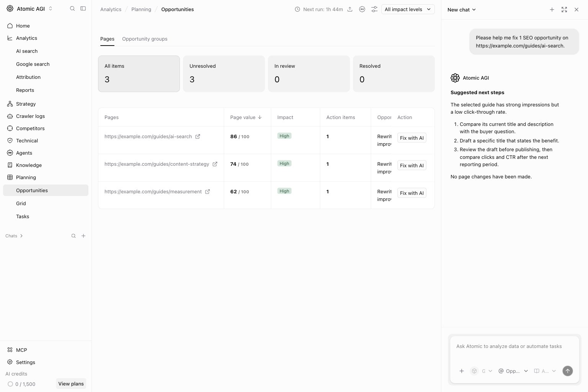
Task: Switch to the Opportunity groups tab
Action: 145,39
